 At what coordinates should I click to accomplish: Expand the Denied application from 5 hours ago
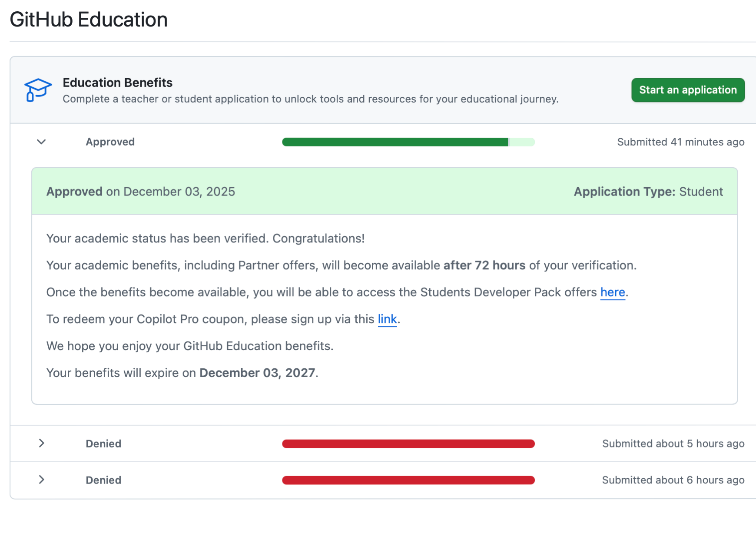[41, 443]
